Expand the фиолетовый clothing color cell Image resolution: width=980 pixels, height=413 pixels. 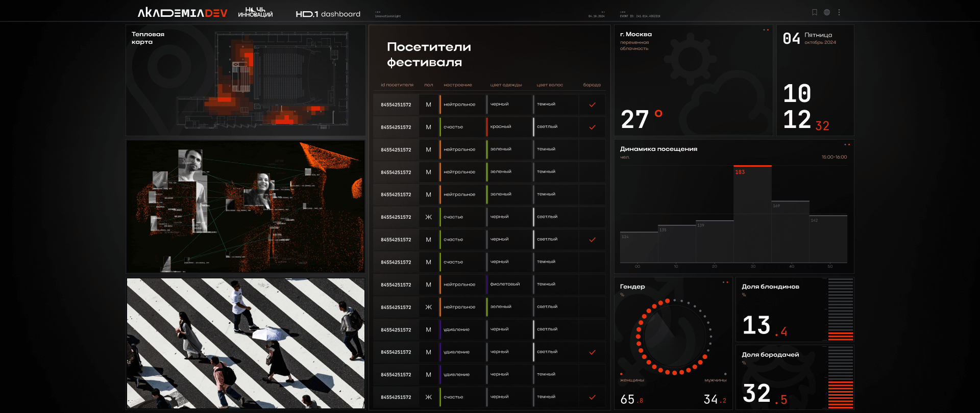click(x=505, y=285)
